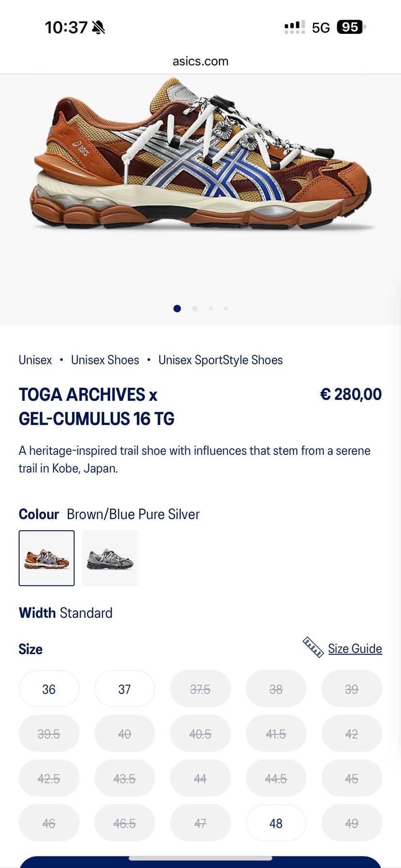Open the Unisex Shoes breadcrumb
Screen dimensions: 401x868
105,360
